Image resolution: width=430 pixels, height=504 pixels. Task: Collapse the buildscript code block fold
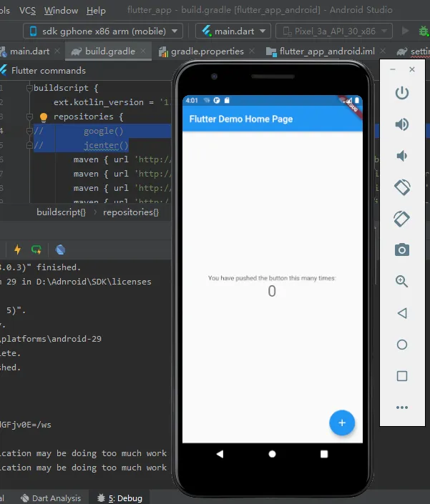click(29, 88)
